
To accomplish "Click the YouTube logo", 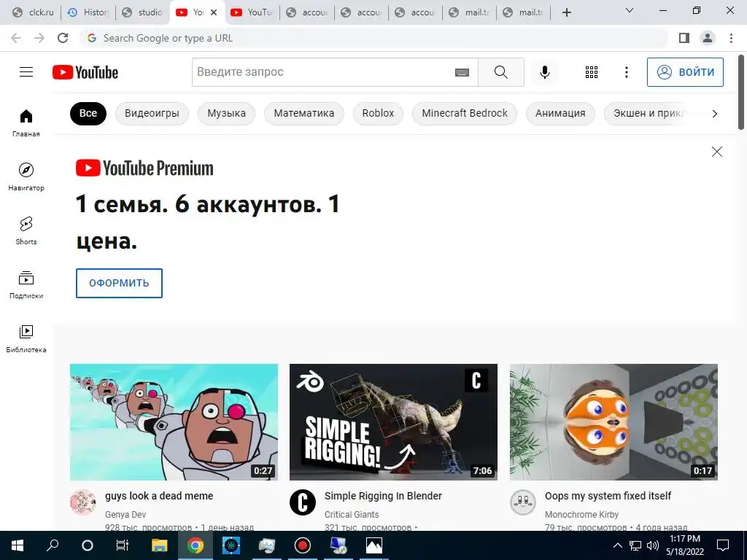I will [x=85, y=72].
